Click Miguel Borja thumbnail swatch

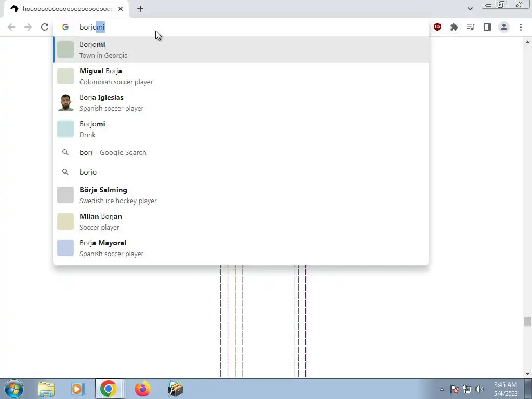(x=65, y=76)
